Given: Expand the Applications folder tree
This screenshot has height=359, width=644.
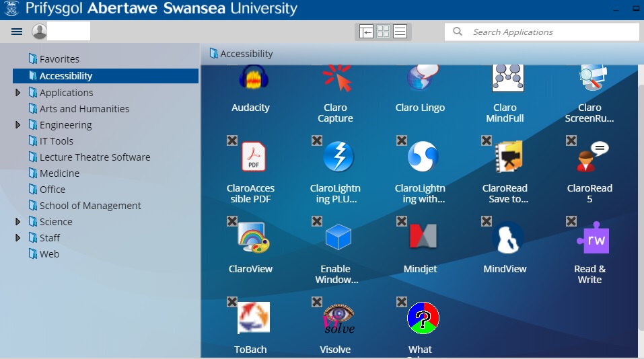Looking at the screenshot, I should click(17, 93).
